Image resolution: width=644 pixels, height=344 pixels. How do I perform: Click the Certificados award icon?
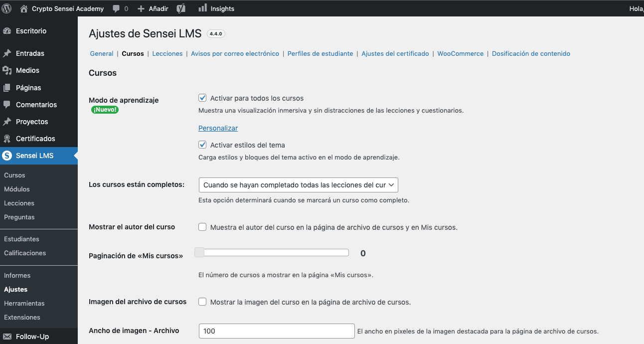(x=7, y=139)
